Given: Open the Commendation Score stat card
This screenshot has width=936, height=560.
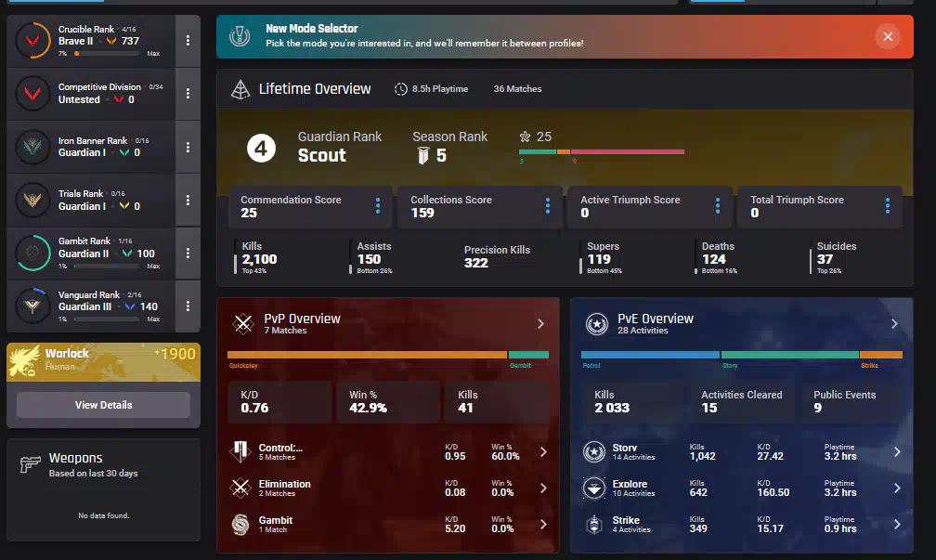Looking at the screenshot, I should 310,206.
